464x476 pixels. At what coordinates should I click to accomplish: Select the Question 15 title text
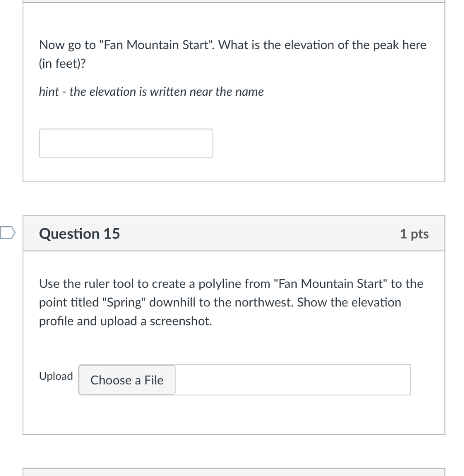(x=79, y=234)
